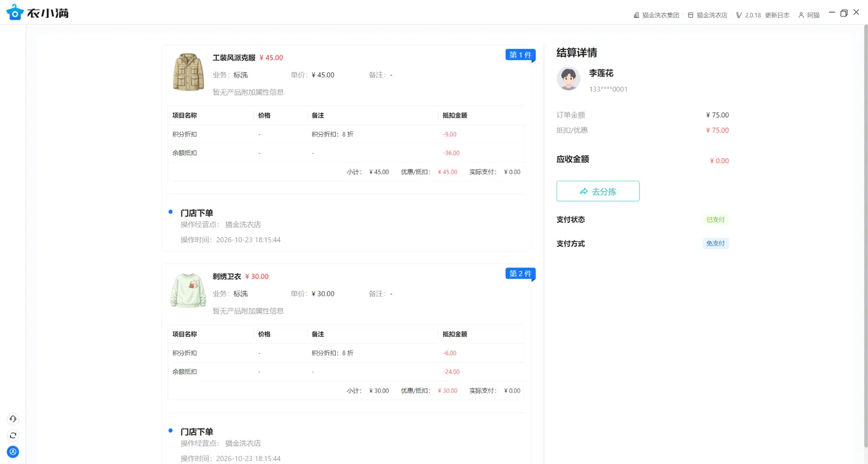The width and height of the screenshot is (868, 464).
Task: Click the 去分拣 button
Action: click(598, 191)
